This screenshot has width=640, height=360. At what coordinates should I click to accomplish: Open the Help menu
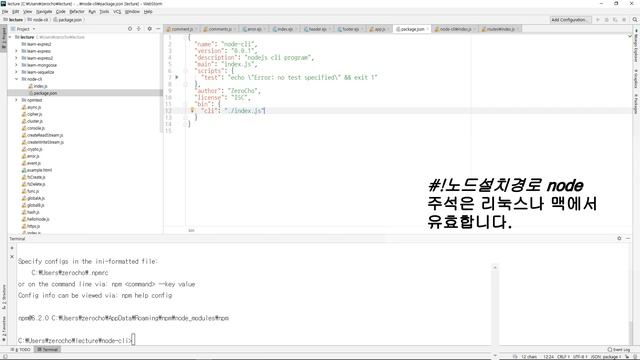coord(148,11)
